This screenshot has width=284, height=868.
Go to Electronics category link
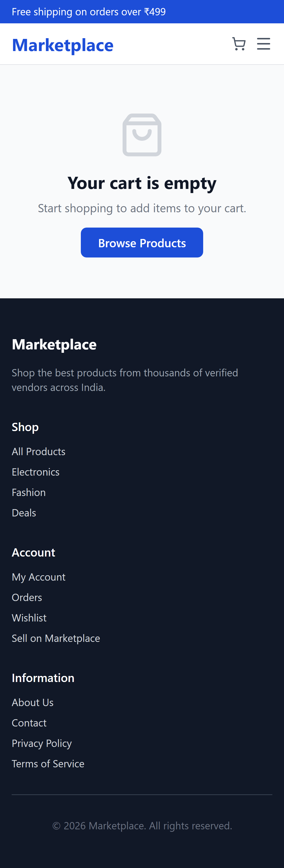[x=35, y=472]
